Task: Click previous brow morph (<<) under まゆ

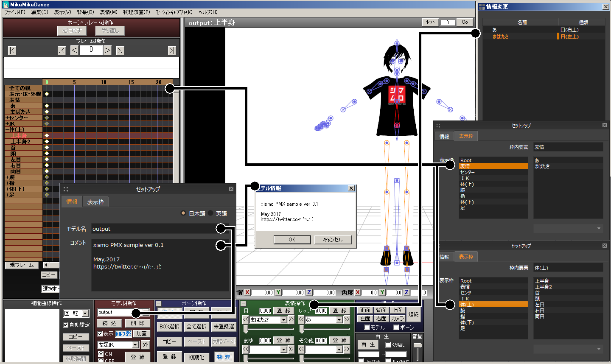Action: [246, 349]
